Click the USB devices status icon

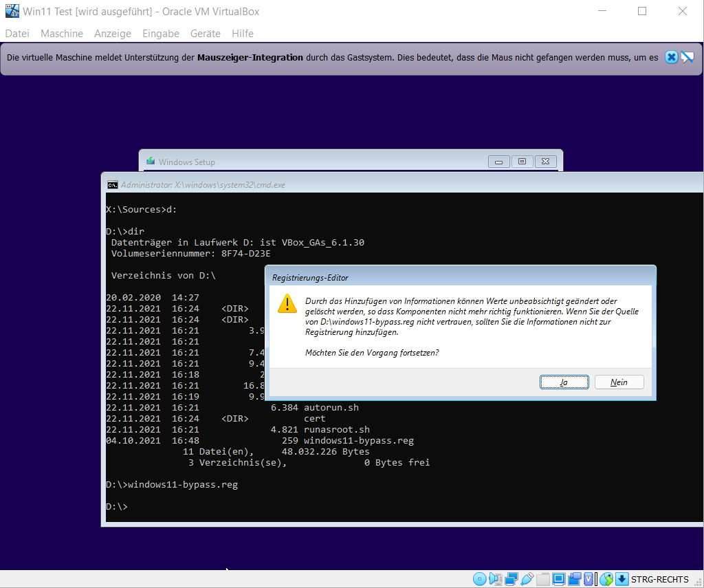click(x=527, y=579)
